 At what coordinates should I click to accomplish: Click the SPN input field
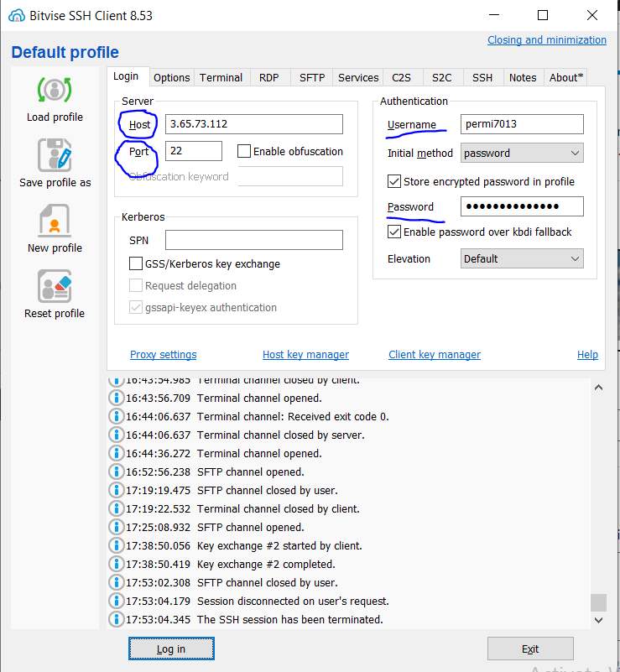[254, 240]
